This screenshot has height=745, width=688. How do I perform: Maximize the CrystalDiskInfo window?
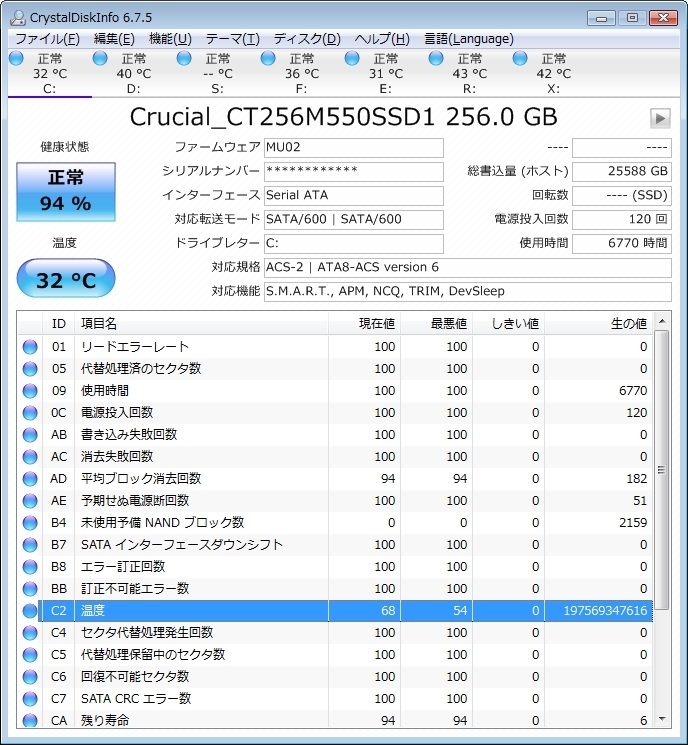coord(632,19)
